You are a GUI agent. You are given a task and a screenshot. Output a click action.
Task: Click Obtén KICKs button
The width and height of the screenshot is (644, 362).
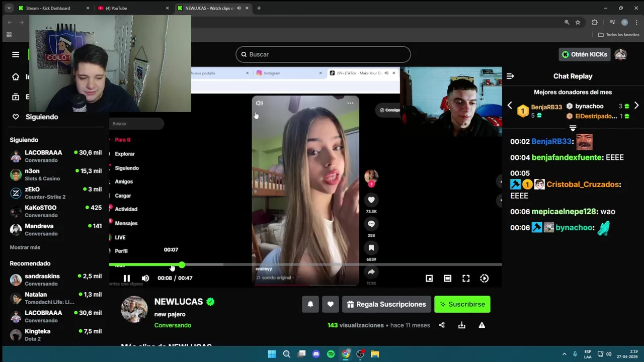pos(585,54)
